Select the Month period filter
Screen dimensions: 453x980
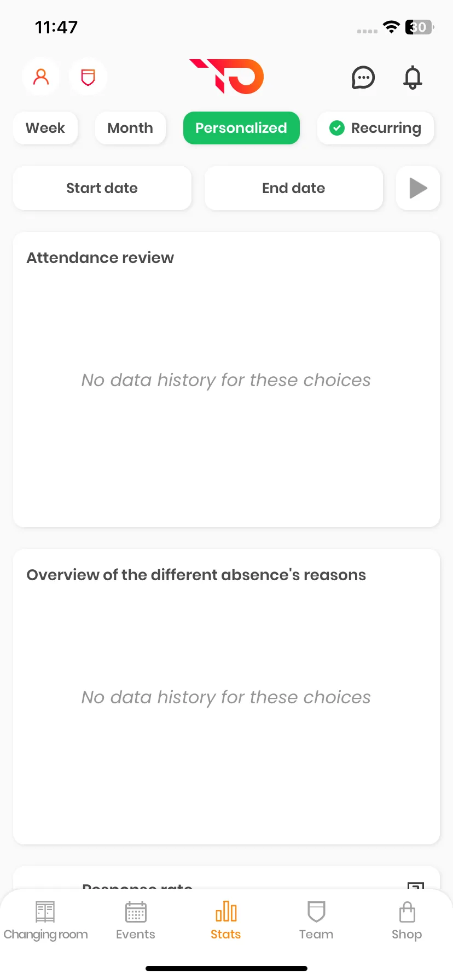pos(130,128)
